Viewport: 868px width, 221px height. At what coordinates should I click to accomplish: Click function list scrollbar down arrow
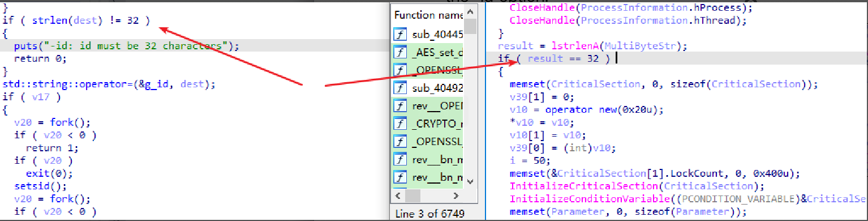471,181
